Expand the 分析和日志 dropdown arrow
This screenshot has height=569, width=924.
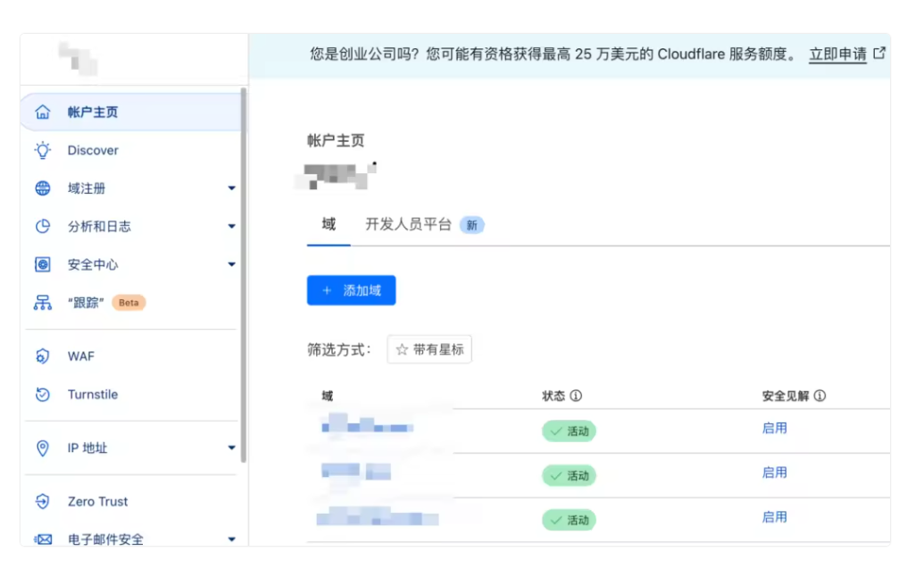[x=232, y=227]
